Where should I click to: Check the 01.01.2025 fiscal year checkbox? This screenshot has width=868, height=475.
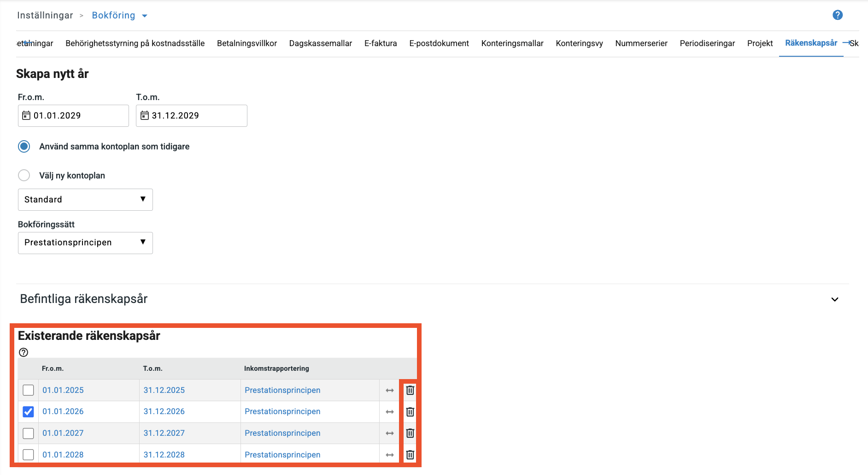pyautogui.click(x=28, y=390)
